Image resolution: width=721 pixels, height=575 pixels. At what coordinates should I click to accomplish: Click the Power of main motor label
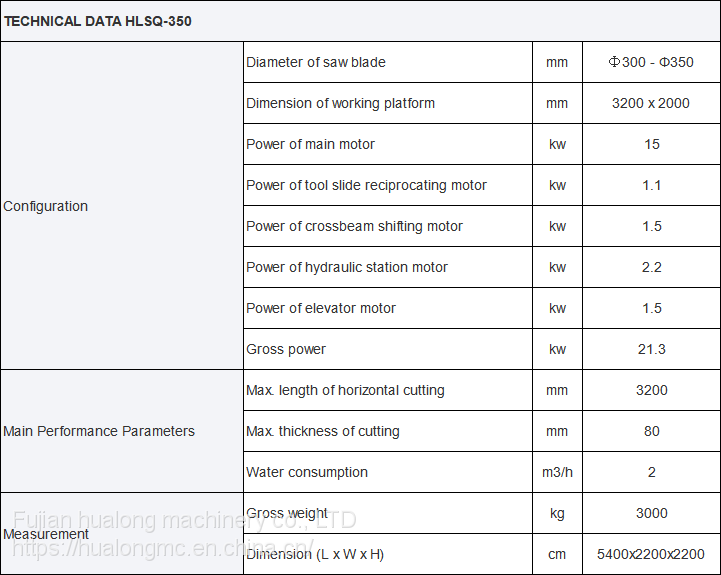click(311, 144)
